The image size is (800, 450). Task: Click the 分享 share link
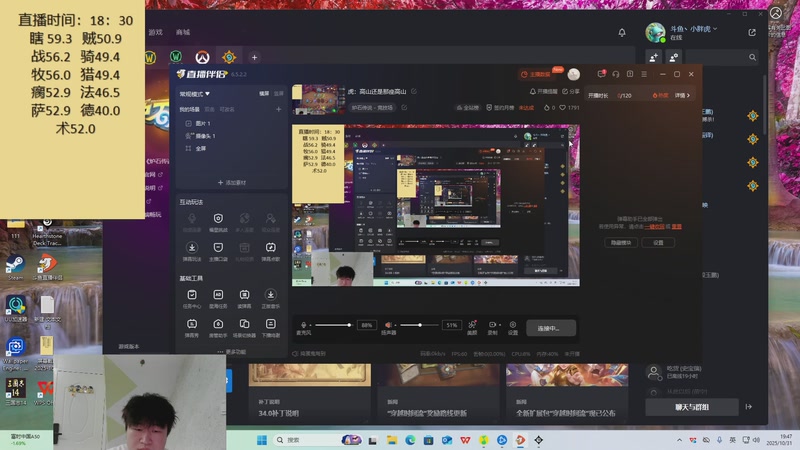[x=571, y=91]
